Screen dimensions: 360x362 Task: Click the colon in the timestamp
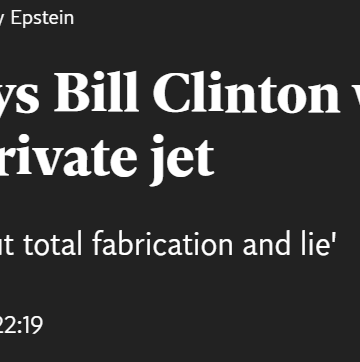point(20,327)
